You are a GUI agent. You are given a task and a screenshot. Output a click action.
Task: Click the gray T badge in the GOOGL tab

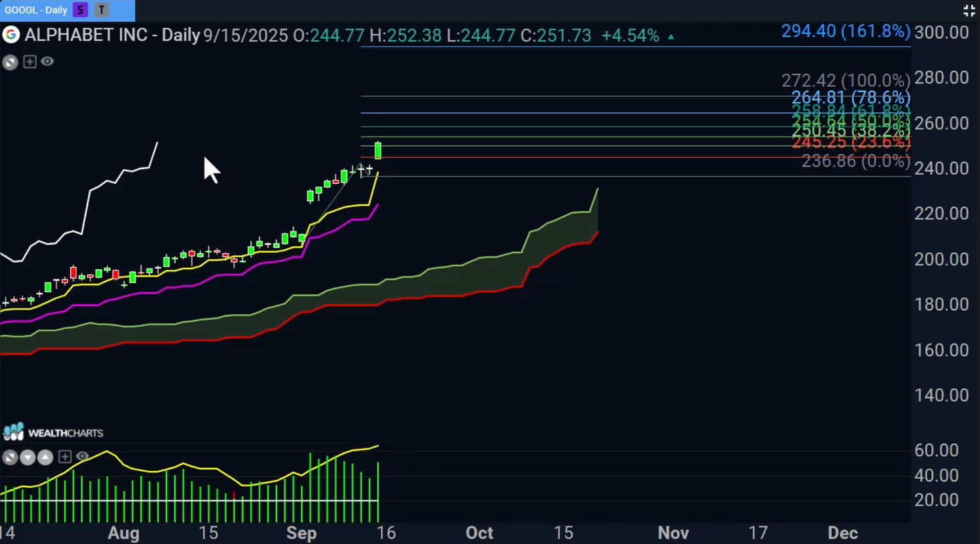[102, 10]
